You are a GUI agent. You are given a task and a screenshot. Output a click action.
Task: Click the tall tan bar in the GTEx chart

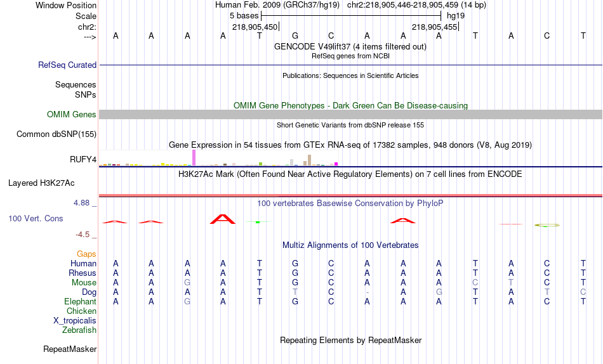click(x=309, y=160)
